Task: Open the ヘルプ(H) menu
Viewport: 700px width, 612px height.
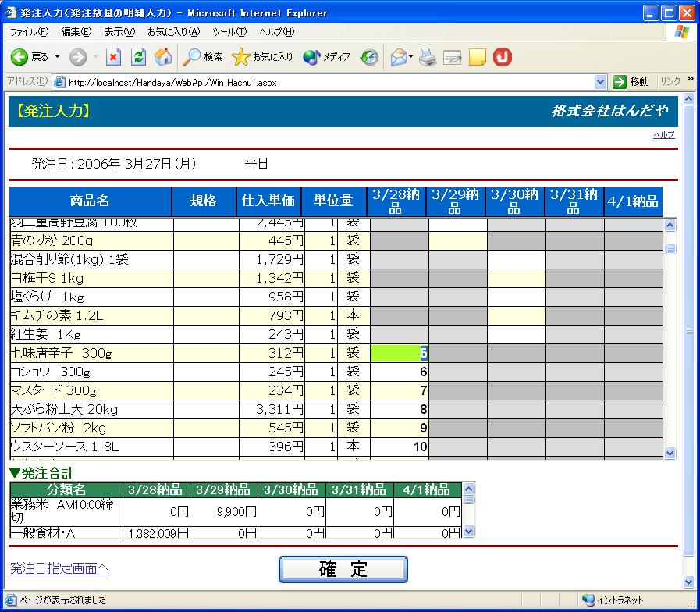Action: [276, 32]
